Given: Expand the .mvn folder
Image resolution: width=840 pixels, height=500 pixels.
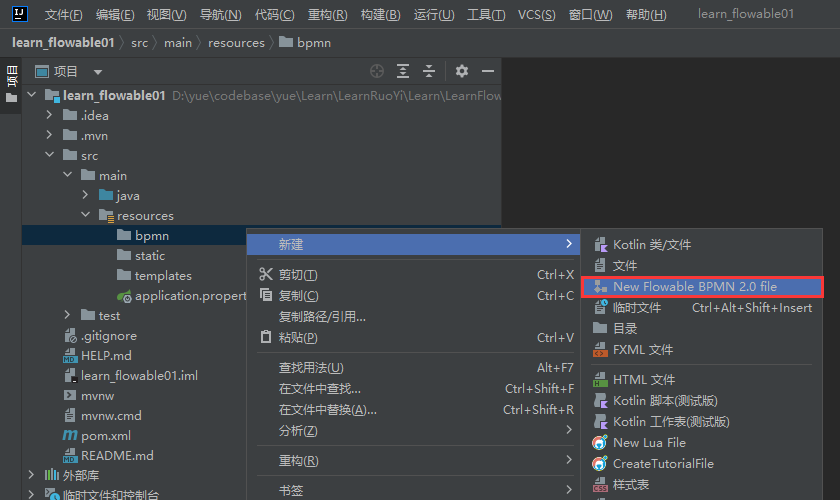Looking at the screenshot, I should tap(49, 135).
